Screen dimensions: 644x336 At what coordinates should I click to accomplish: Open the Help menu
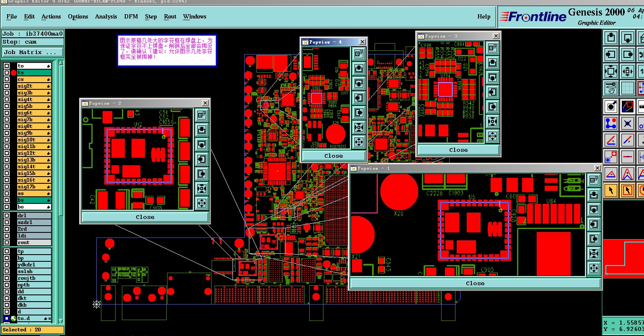[484, 17]
